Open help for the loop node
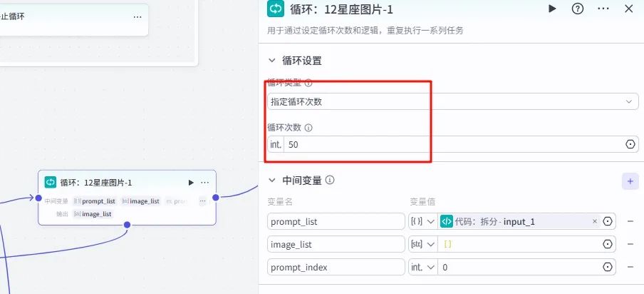Image resolution: width=644 pixels, height=294 pixels. 578,9
